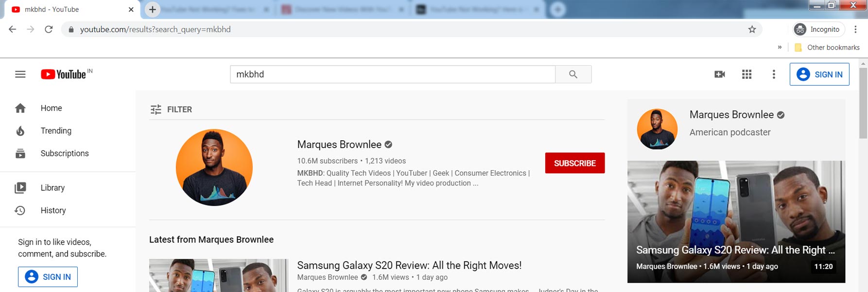Viewport: 868px width, 292px height.
Task: Open the Galaxy S20 thumbnail under Latest
Action: tap(219, 275)
